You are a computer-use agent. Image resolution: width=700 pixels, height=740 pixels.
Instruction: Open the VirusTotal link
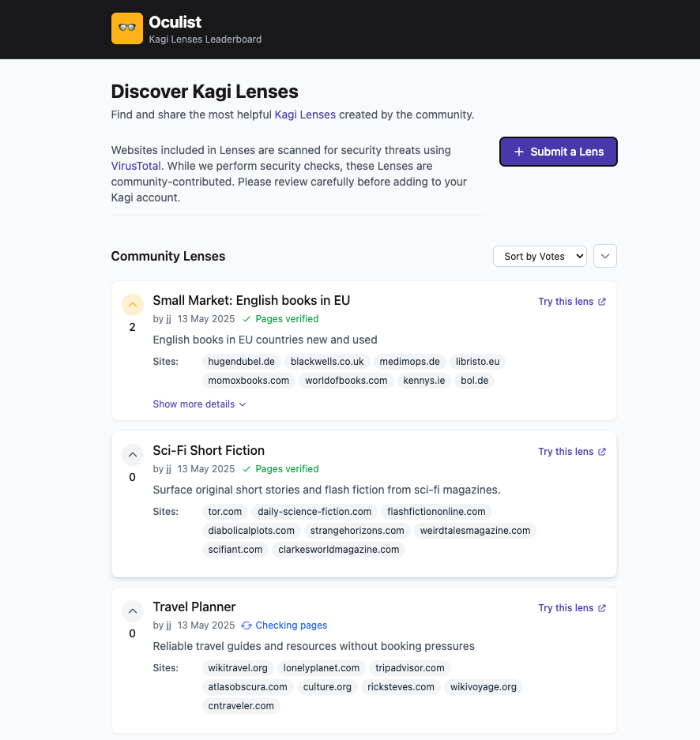(x=136, y=166)
